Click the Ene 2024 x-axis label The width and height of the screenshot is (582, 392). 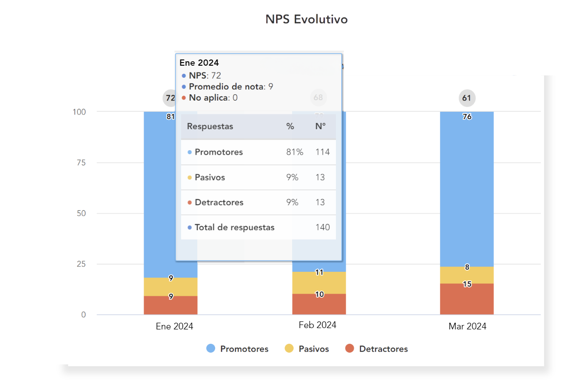pyautogui.click(x=174, y=326)
